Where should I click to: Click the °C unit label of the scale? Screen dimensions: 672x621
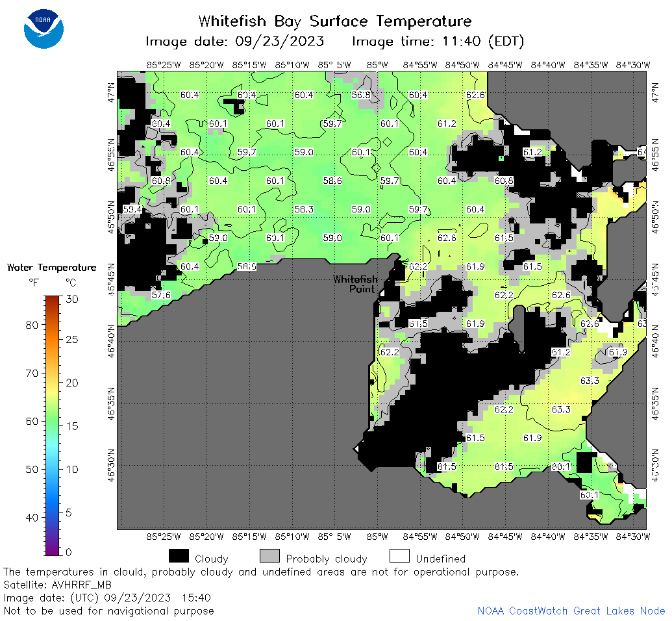(x=71, y=283)
